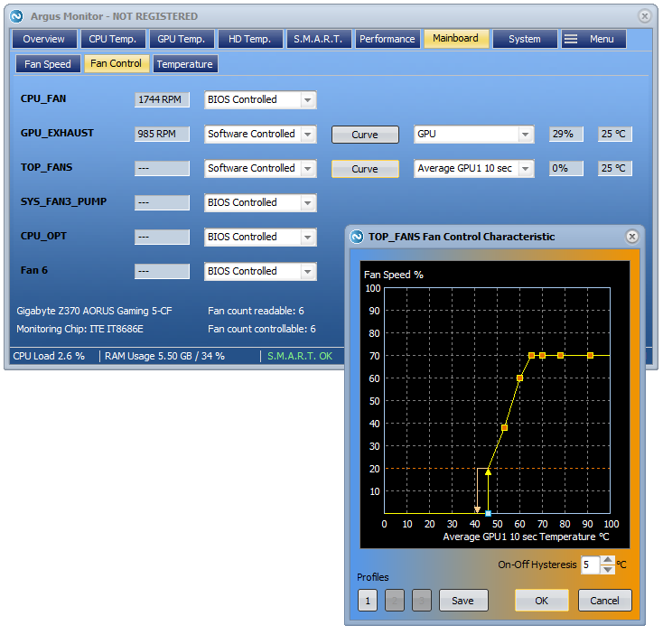Click the S.M.A.R.T. OK status text

(x=300, y=357)
